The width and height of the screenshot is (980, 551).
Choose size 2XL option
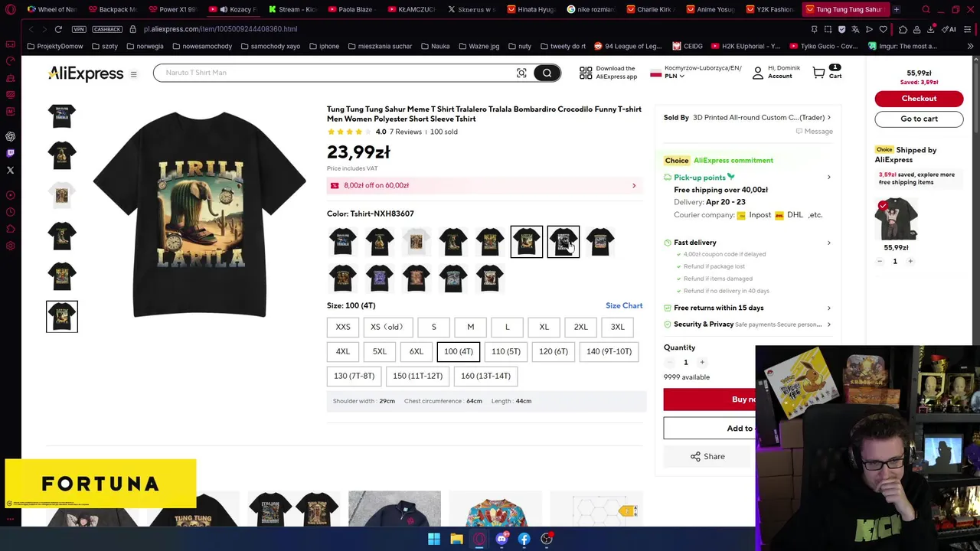point(580,327)
